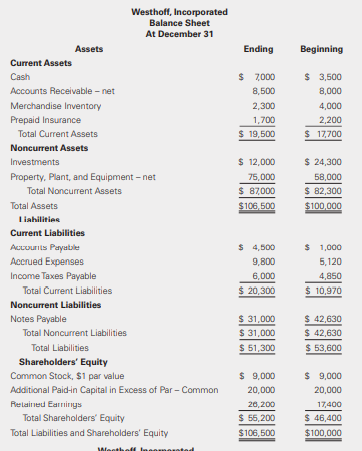Click the Income Taxes Payable label

coord(53,276)
